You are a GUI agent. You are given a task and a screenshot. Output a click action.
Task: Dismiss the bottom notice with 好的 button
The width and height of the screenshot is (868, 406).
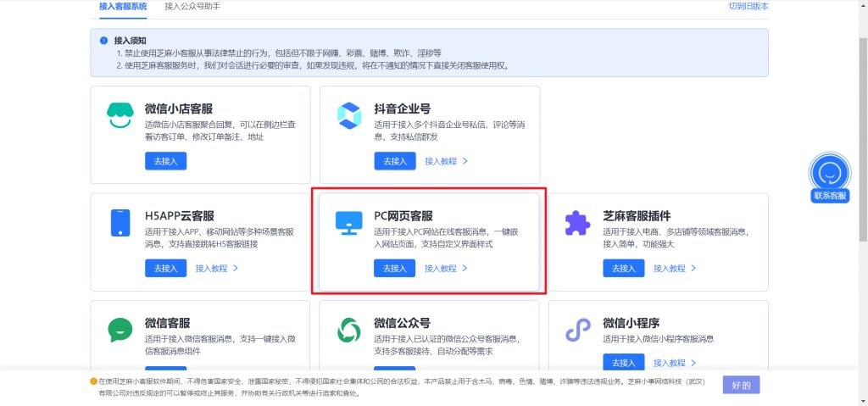click(741, 385)
